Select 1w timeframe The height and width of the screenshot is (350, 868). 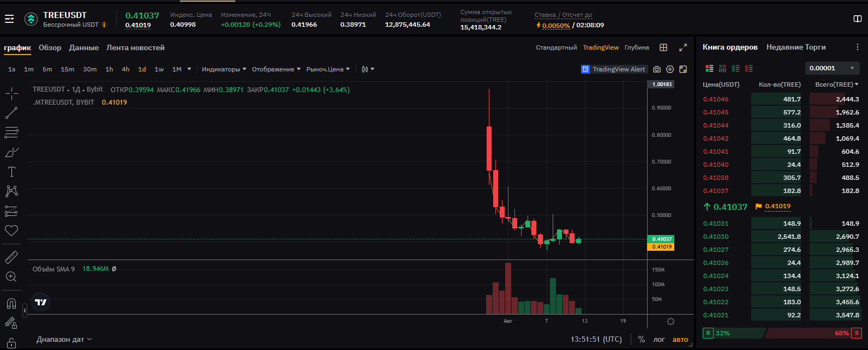pyautogui.click(x=159, y=69)
